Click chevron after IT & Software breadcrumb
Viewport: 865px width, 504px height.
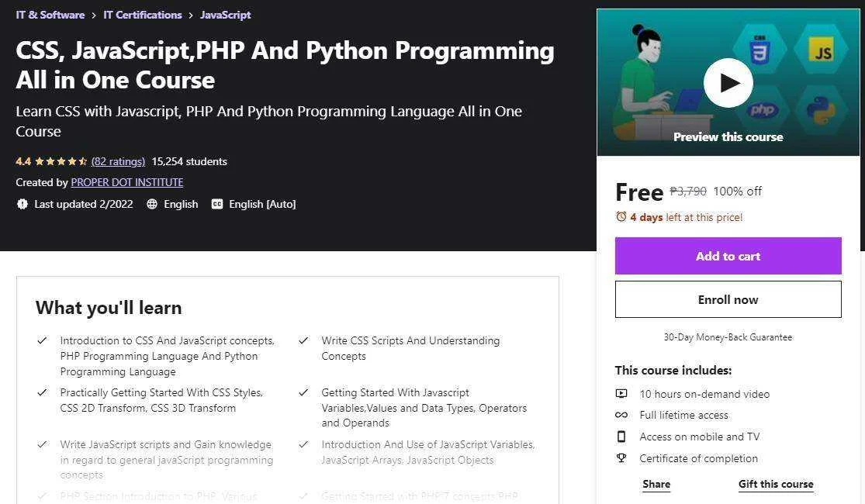pos(94,16)
